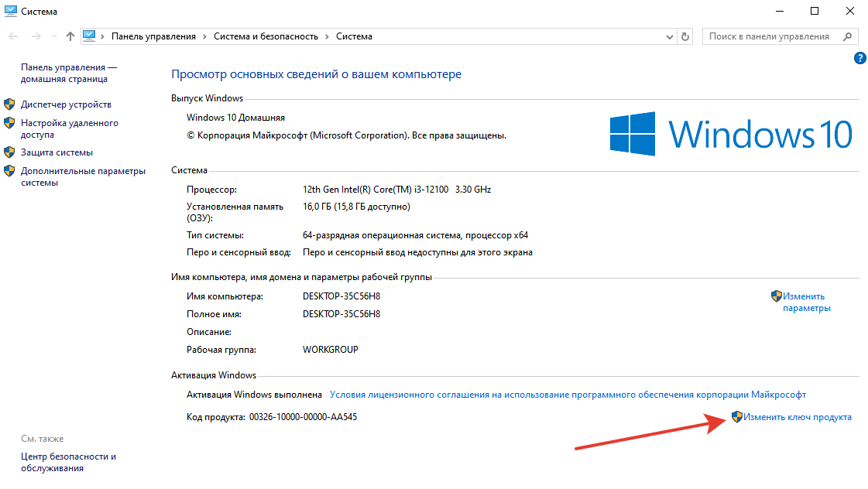Click the shield icon beside 'Дополнительные параметры системы'
868x489 pixels.
pos(9,171)
